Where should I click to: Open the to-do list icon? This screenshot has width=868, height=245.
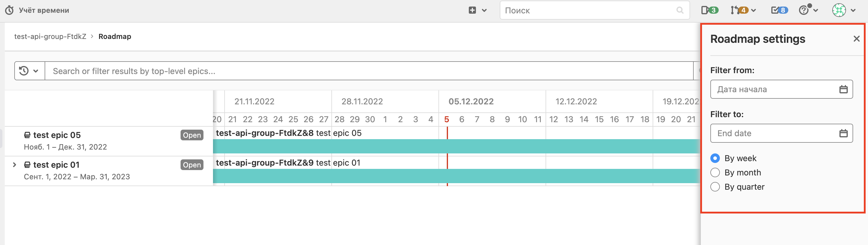click(x=779, y=10)
